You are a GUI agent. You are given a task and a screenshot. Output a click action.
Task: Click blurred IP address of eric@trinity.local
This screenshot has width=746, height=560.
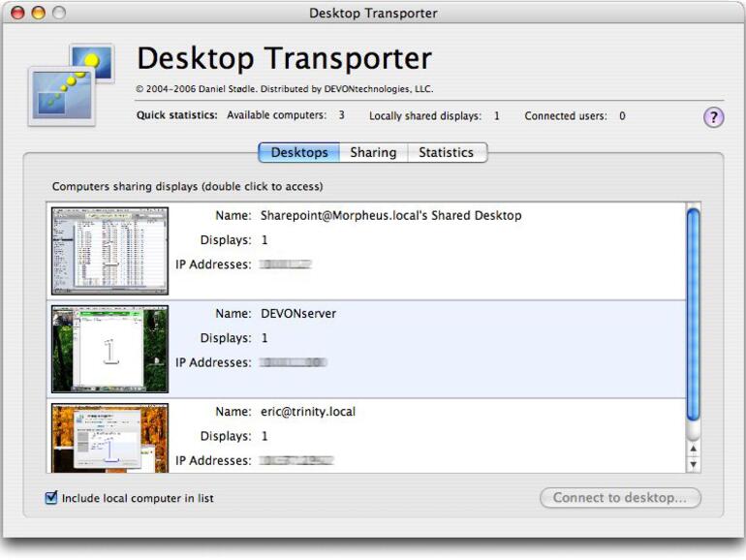coord(296,460)
